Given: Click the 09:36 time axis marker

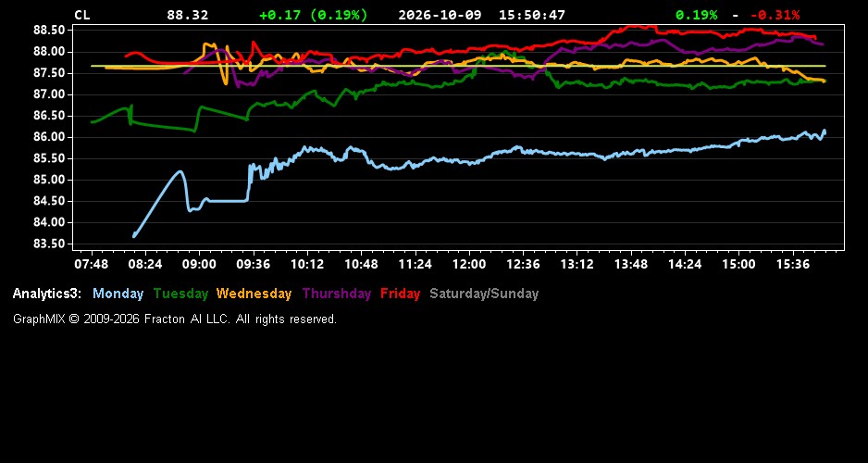Looking at the screenshot, I should (254, 264).
